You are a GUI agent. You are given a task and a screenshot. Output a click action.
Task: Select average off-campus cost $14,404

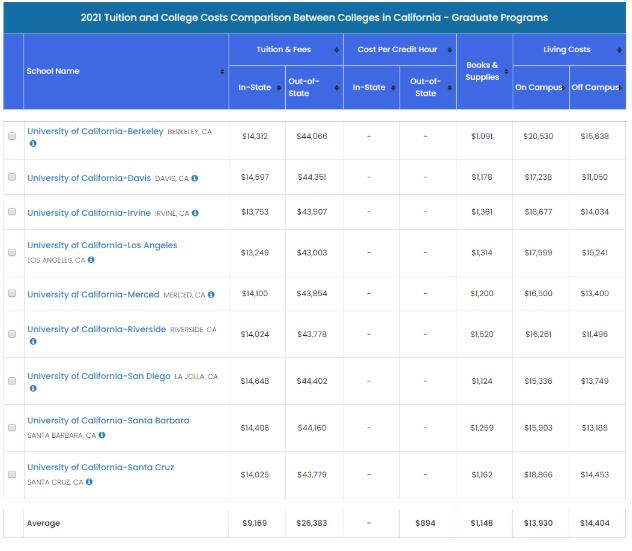[x=595, y=523]
